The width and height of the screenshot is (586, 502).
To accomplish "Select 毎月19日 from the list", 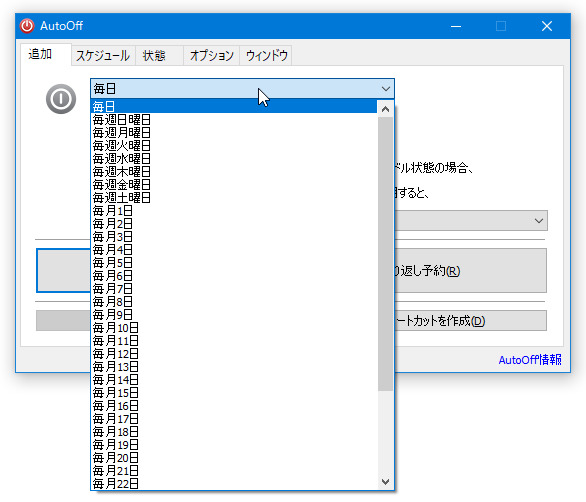I will click(x=234, y=445).
